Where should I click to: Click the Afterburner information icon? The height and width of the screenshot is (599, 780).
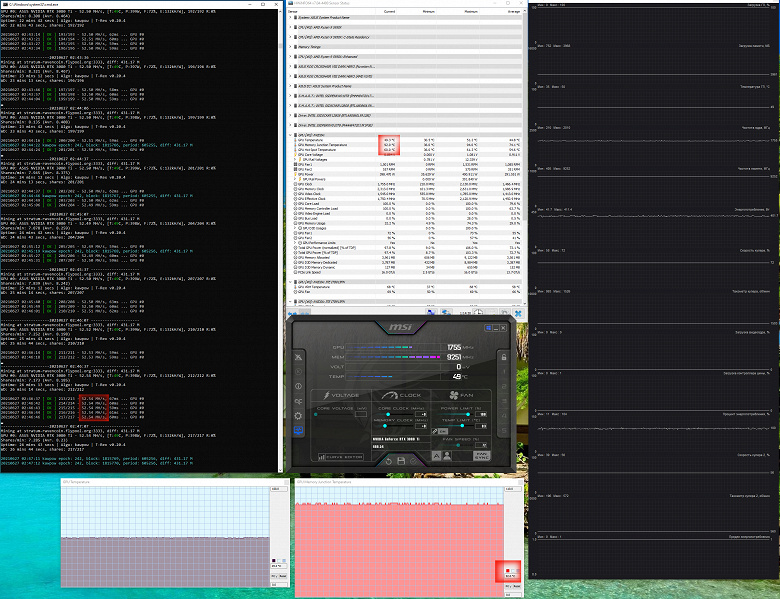point(298,386)
